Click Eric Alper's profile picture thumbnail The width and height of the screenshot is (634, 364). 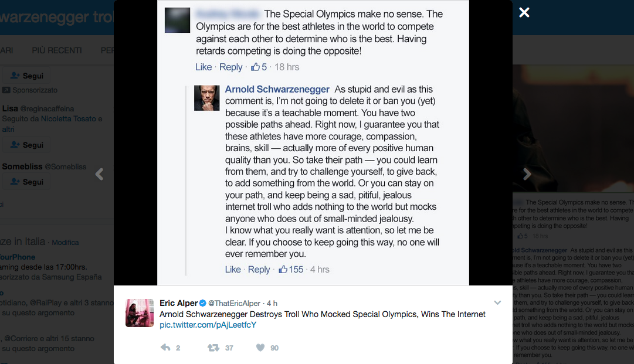coord(139,312)
